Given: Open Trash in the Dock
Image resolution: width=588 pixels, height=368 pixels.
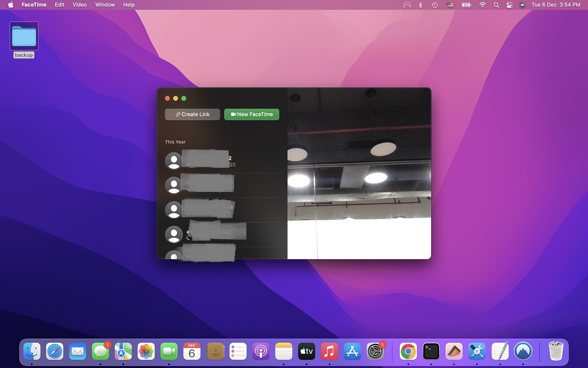Looking at the screenshot, I should 556,352.
